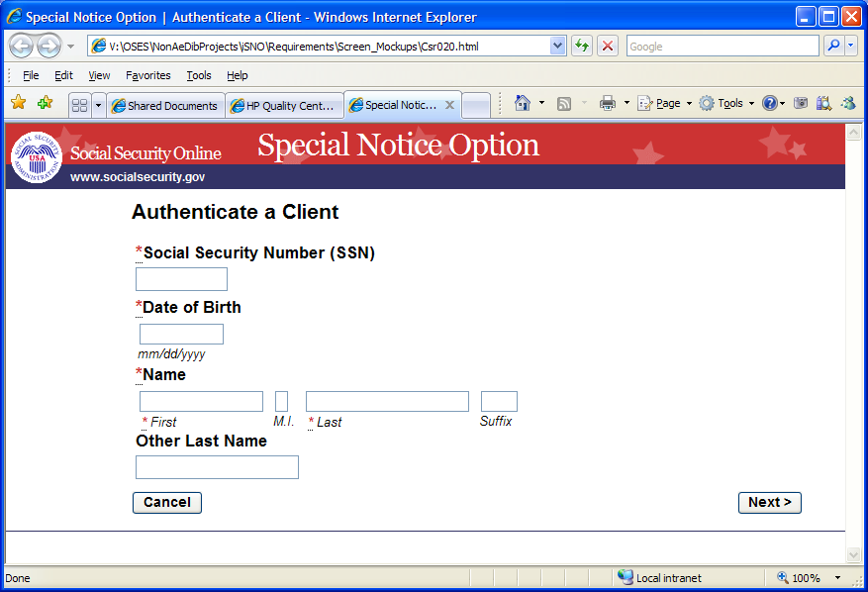Viewport: 868px width, 592px height.
Task: Click the Local intranet zone indicator
Action: [x=659, y=577]
